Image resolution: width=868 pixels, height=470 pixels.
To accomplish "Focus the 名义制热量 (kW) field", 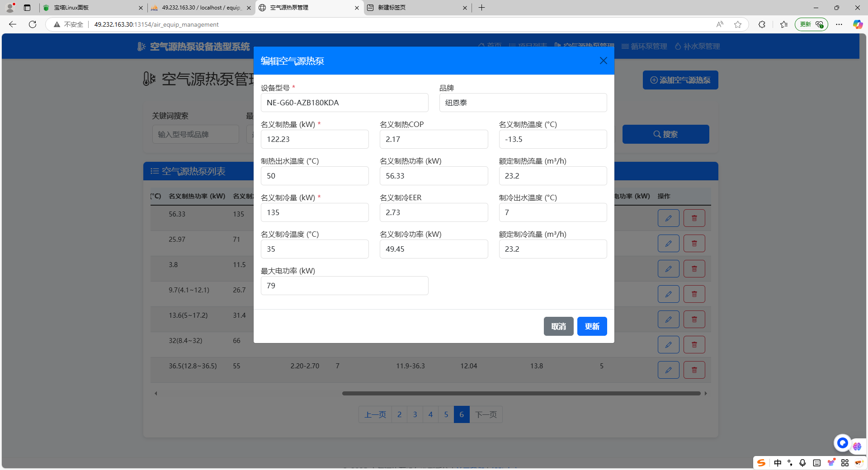I will click(x=315, y=139).
